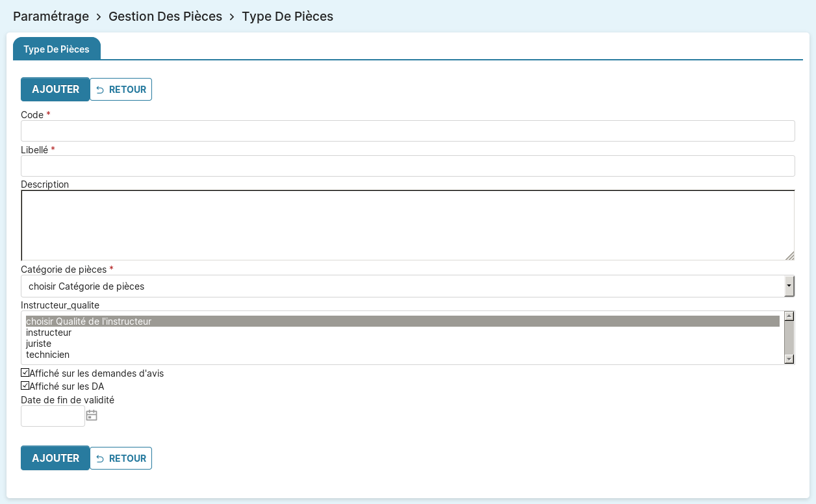Image resolution: width=816 pixels, height=504 pixels.
Task: Uncheck 'Affiché sur les demandes d'avis'
Action: click(25, 373)
